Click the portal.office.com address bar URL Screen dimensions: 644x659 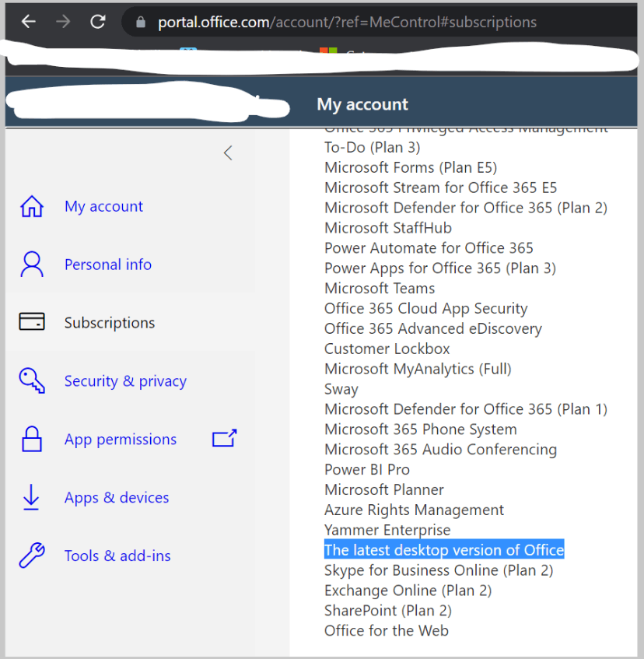coord(348,22)
